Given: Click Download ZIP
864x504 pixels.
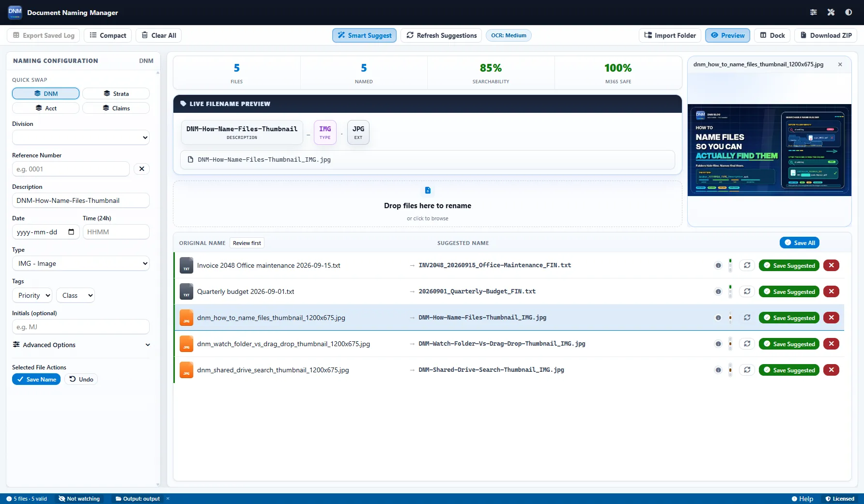Looking at the screenshot, I should 826,35.
